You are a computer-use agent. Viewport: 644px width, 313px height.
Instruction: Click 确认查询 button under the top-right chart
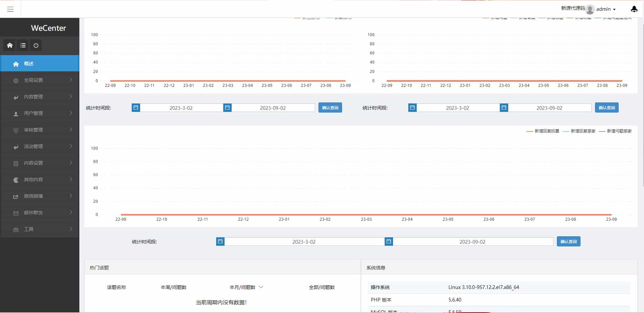coord(607,108)
